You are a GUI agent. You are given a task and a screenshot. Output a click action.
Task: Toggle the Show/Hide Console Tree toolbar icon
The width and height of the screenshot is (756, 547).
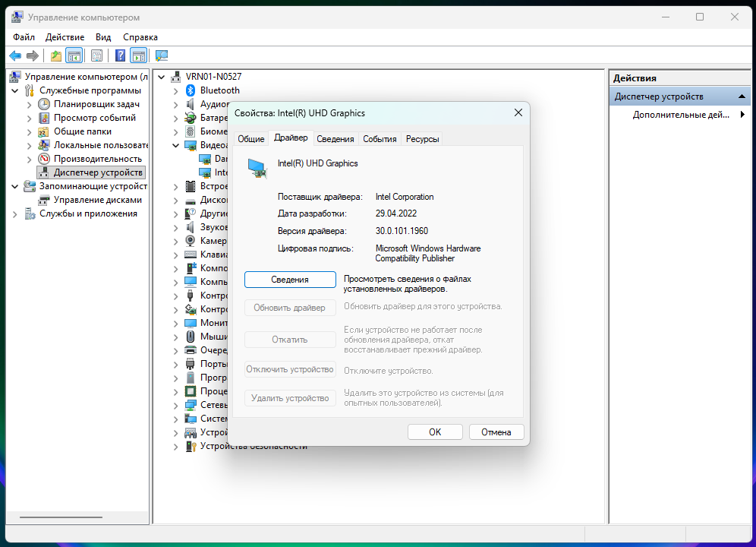[74, 56]
